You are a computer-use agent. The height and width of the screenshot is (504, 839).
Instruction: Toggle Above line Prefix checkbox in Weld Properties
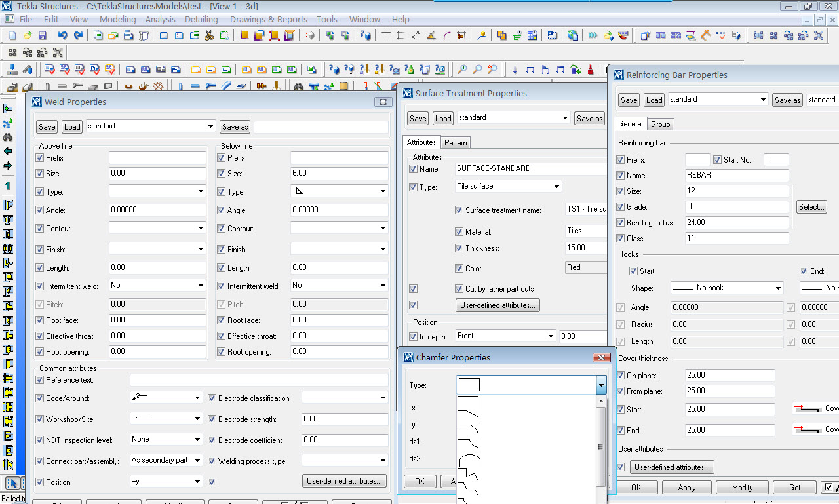[40, 158]
